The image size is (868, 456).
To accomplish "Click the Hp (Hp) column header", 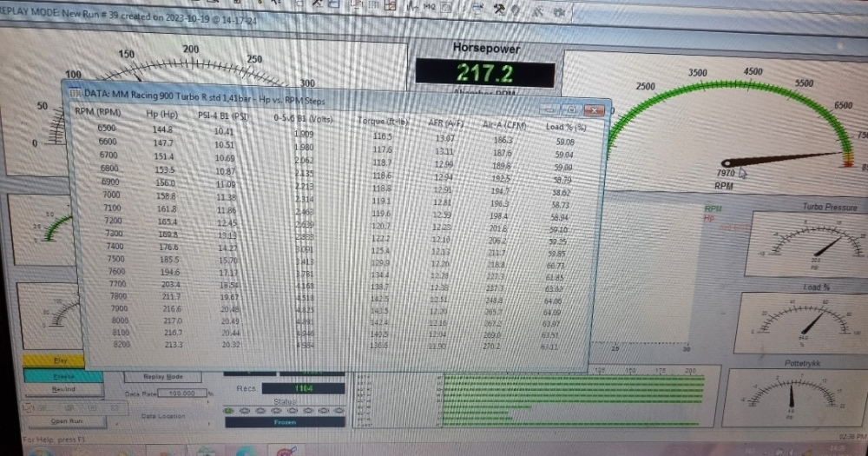I will (161, 114).
